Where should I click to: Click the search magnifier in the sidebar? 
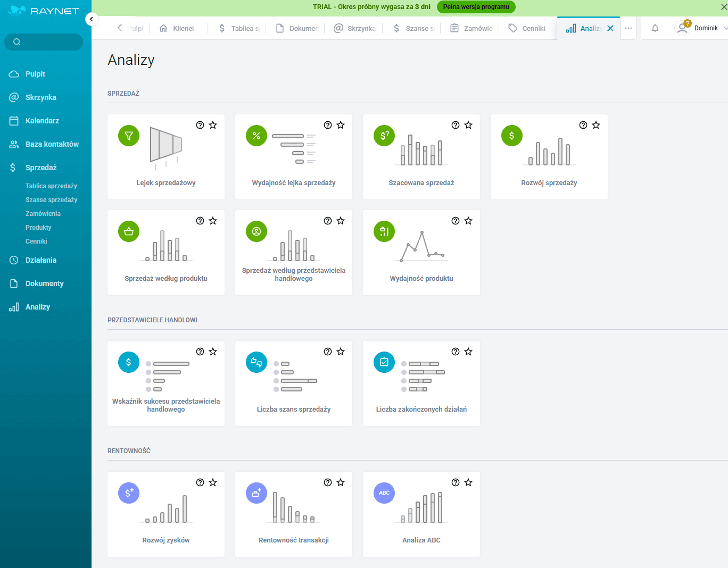[17, 42]
